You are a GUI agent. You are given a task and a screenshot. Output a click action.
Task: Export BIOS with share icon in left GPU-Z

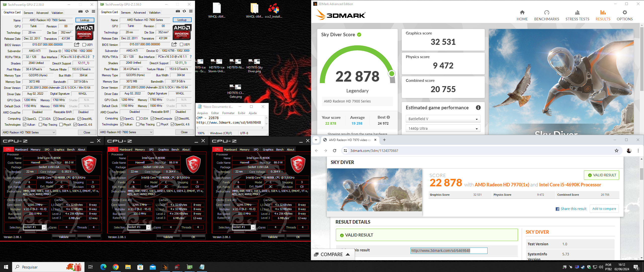click(77, 45)
